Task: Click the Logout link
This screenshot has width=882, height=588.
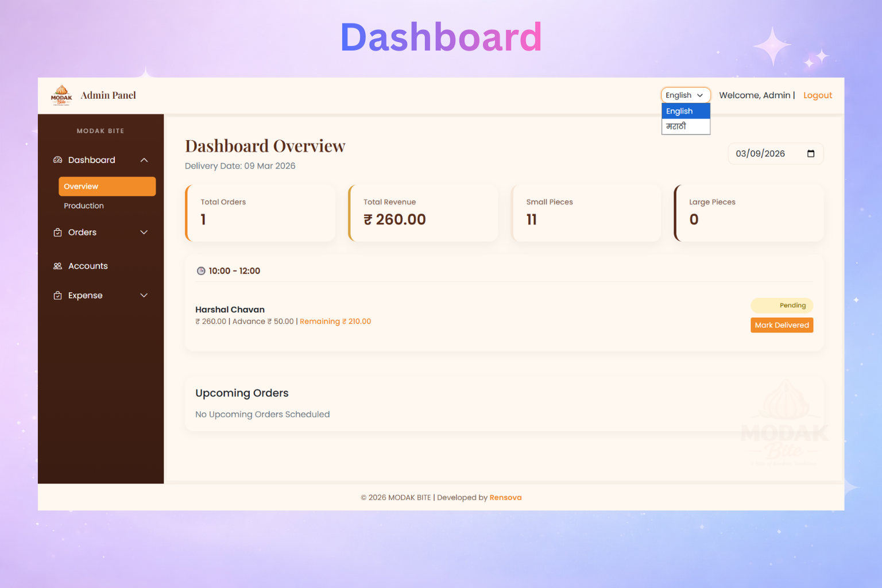Action: 817,95
